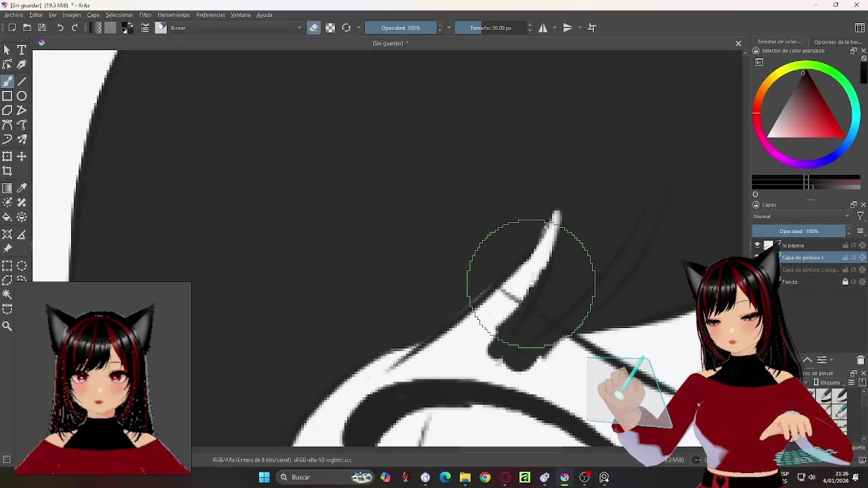Select the Elliptical Selection tool
Screen dimensions: 868x488
click(22, 266)
